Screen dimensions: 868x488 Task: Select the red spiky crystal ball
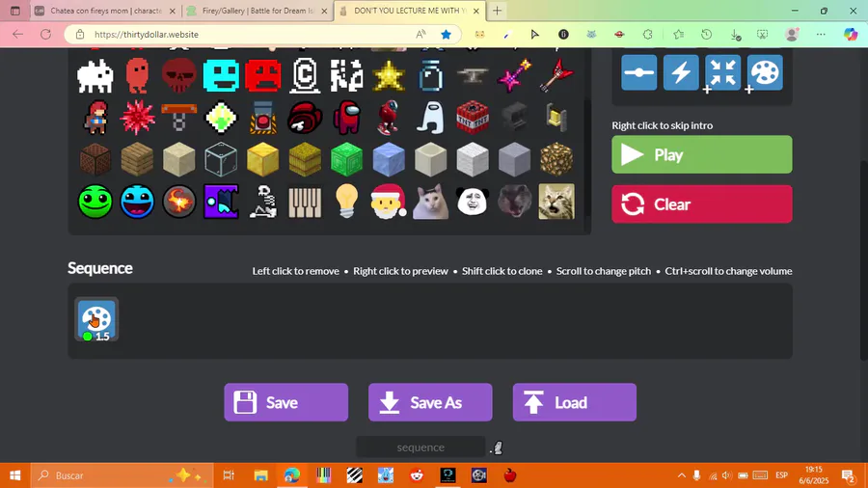137,118
